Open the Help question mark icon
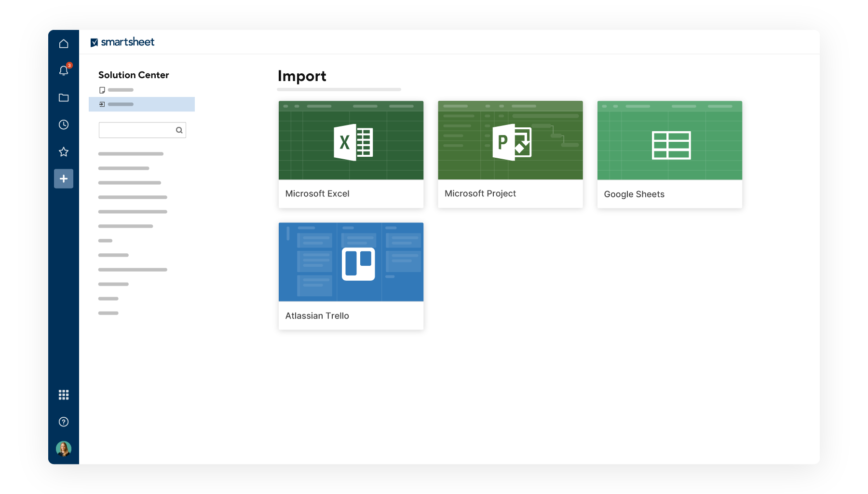Screen dimensions: 868x494 tap(64, 422)
